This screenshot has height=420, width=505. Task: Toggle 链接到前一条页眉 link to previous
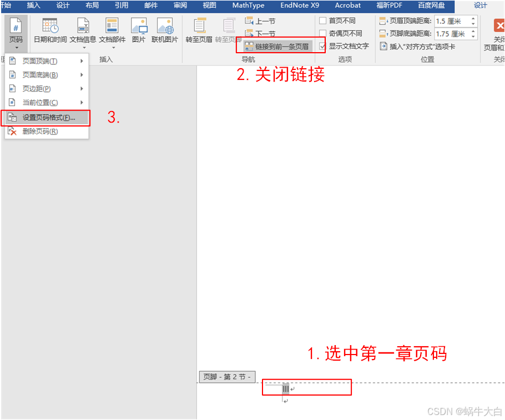(x=277, y=47)
